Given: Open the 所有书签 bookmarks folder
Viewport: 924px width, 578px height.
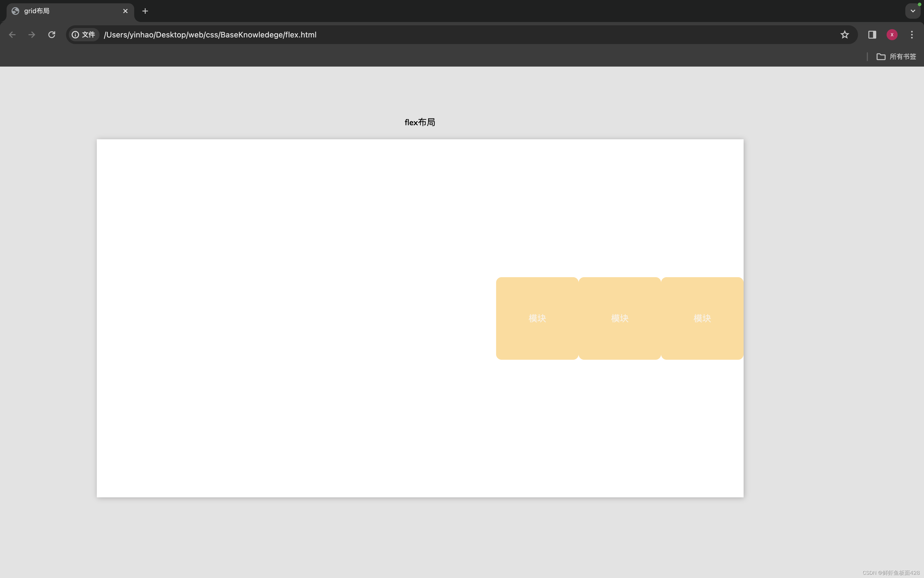Looking at the screenshot, I should pos(896,57).
